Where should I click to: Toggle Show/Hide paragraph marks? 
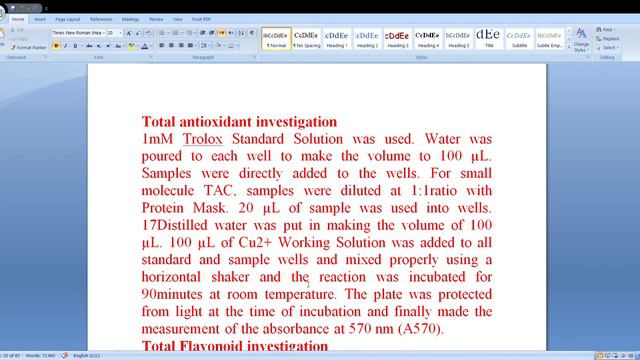(252, 33)
